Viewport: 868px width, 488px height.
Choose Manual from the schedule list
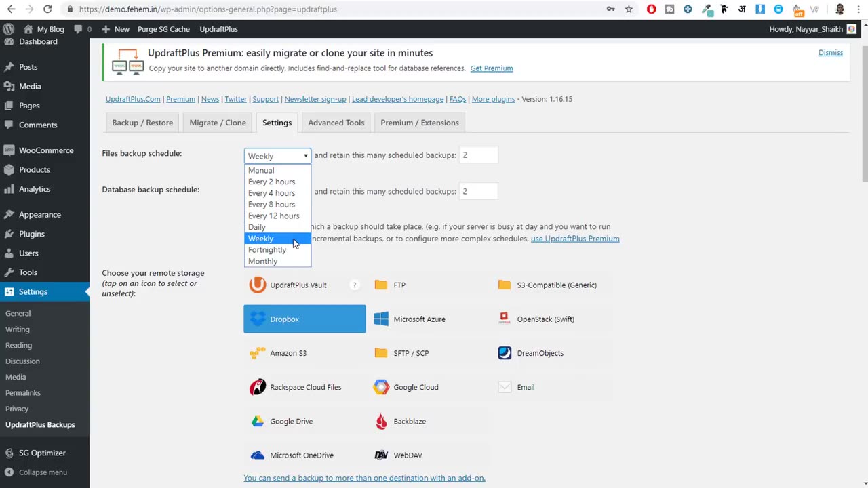(277, 170)
